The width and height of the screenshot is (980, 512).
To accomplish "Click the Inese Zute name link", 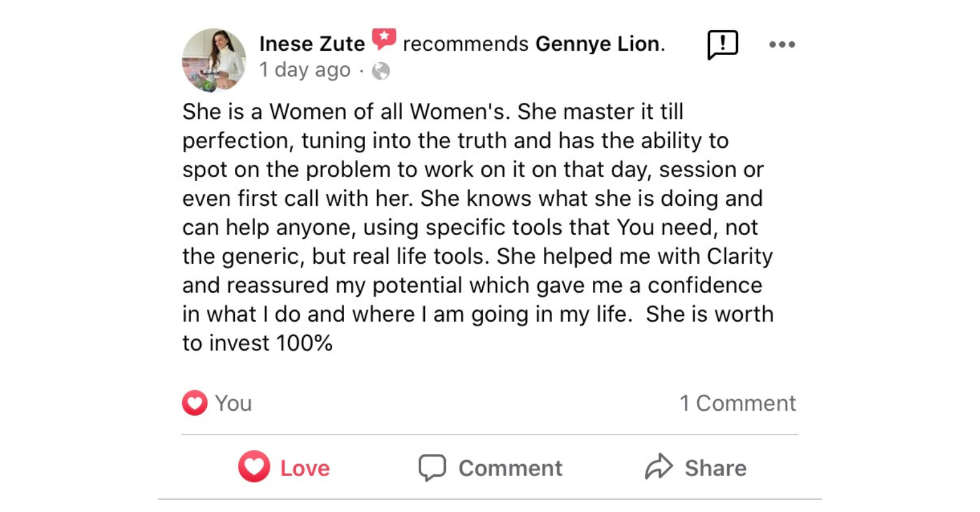I will click(312, 44).
